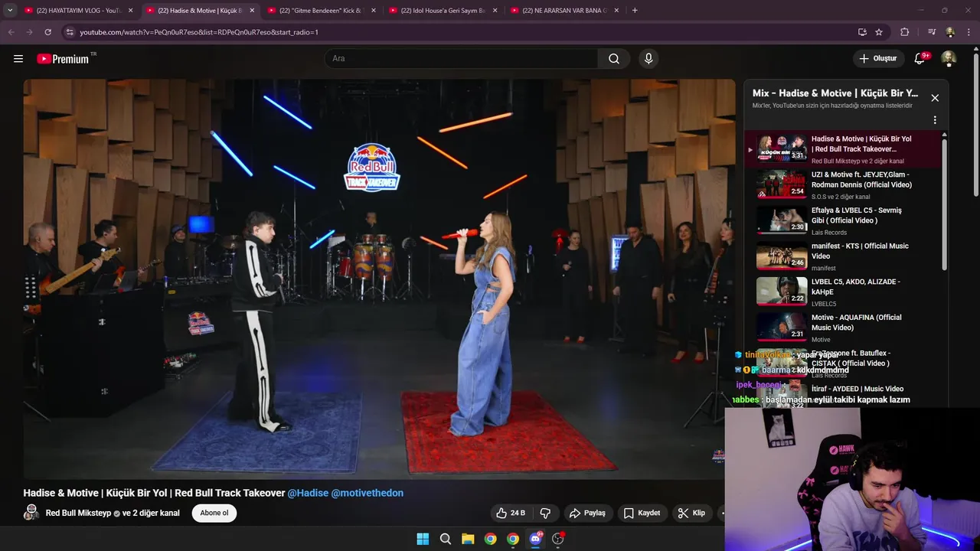Screen dimensions: 980x551
Task: Open the YouTube hamburger guide menu
Action: point(18,59)
